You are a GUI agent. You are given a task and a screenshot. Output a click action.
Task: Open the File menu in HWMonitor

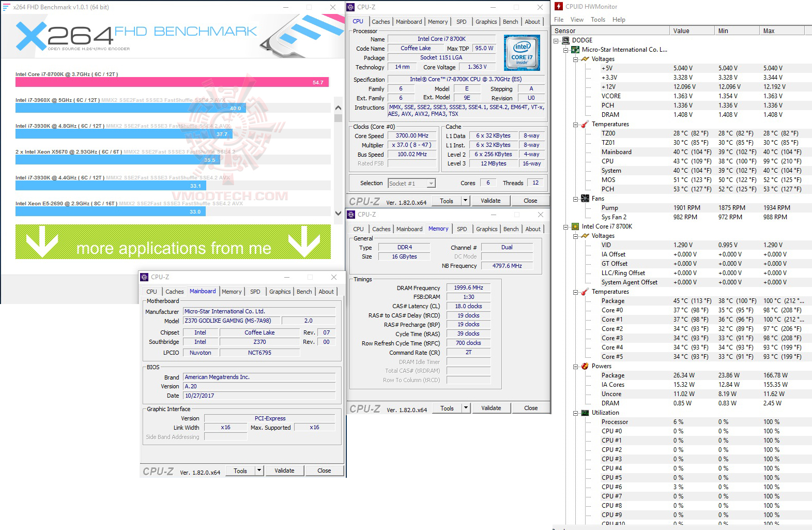(559, 20)
